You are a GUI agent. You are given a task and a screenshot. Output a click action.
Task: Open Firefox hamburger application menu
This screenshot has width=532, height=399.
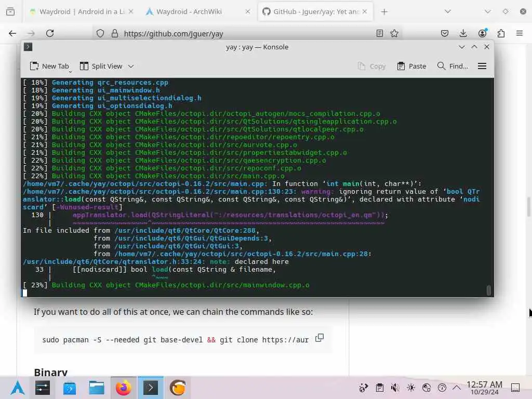520,33
